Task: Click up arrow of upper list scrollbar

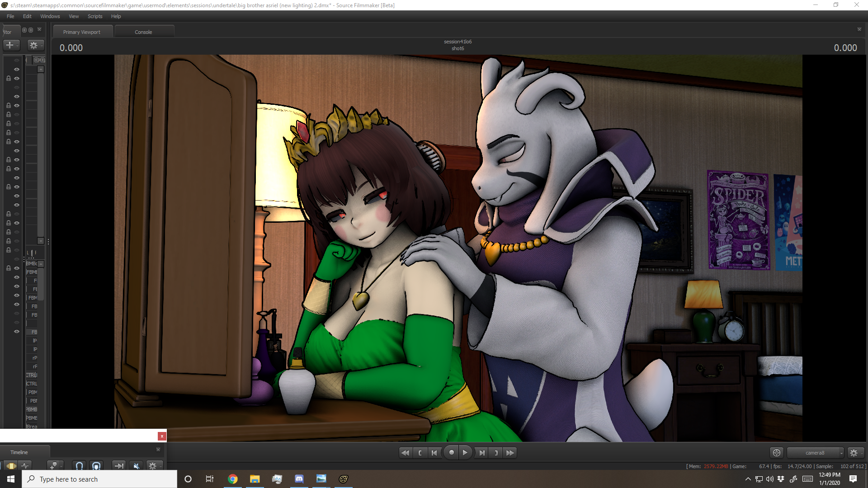Action: click(x=41, y=69)
